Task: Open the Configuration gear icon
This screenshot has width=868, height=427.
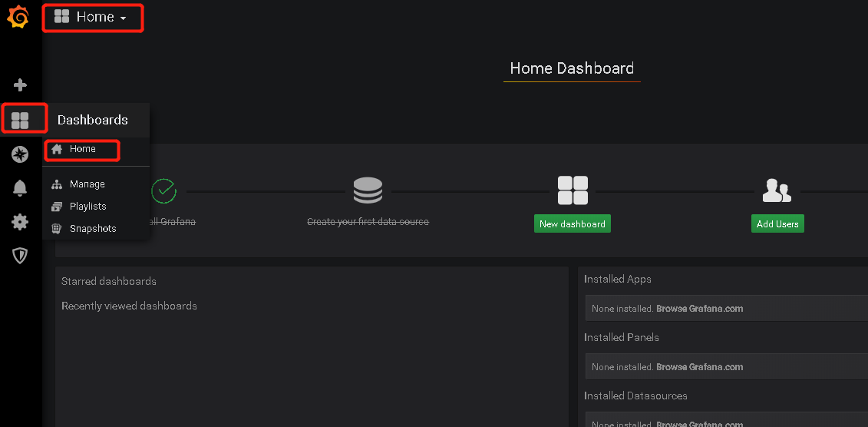Action: tap(20, 222)
